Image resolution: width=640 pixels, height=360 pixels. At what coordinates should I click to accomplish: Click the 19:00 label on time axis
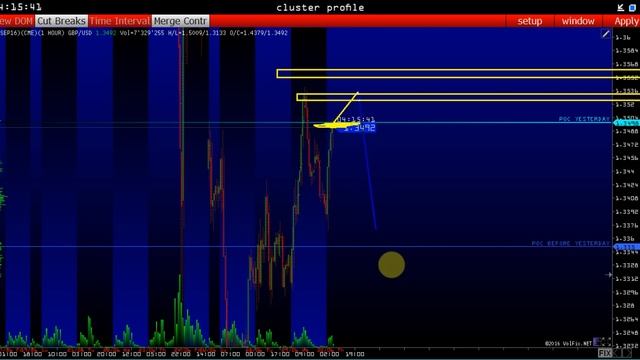coord(354,354)
